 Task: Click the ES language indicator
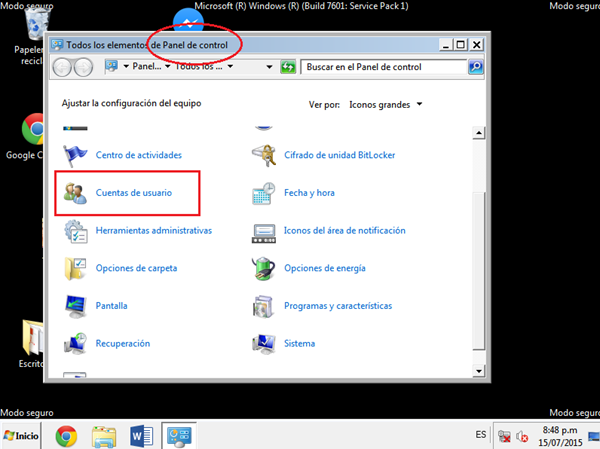[x=481, y=435]
